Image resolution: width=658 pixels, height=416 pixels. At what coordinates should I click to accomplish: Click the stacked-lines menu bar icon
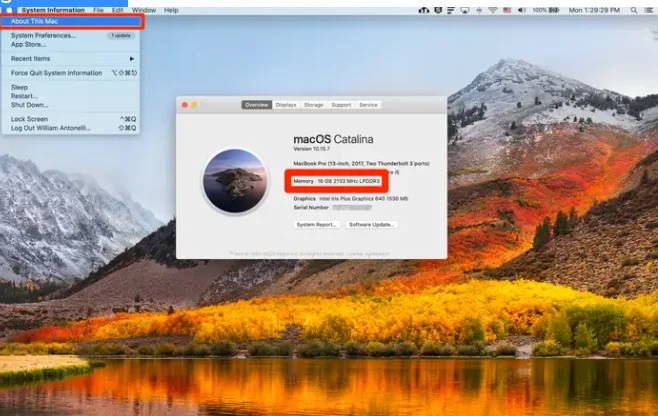click(x=451, y=10)
